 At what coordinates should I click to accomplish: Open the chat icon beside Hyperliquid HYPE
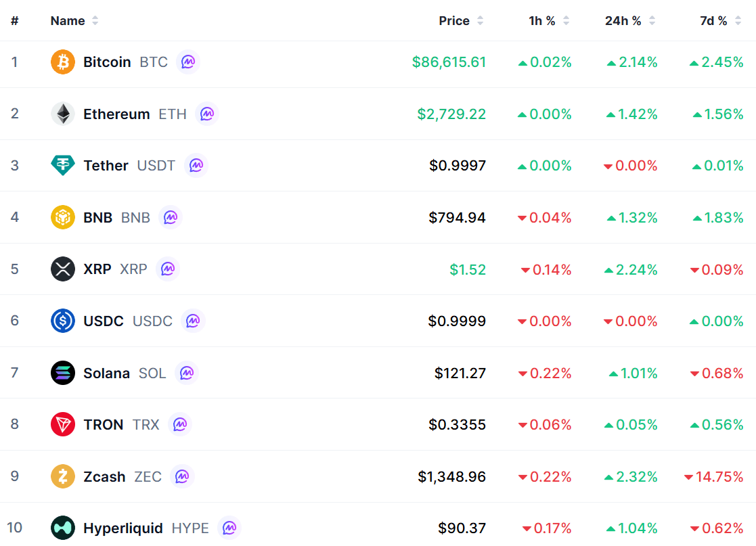229,528
